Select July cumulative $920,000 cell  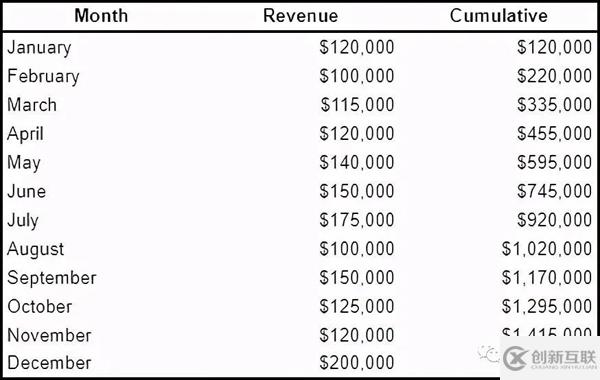pos(554,220)
